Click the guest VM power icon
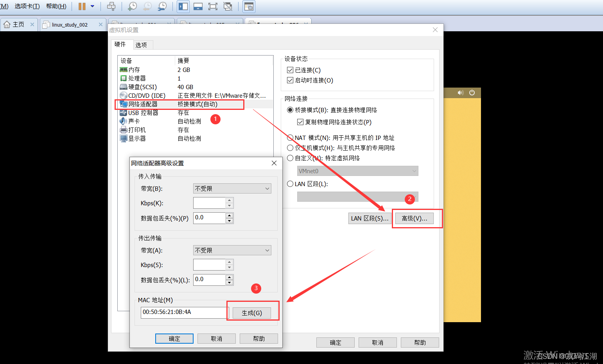Screen dimensions: 603x364 tap(472, 93)
